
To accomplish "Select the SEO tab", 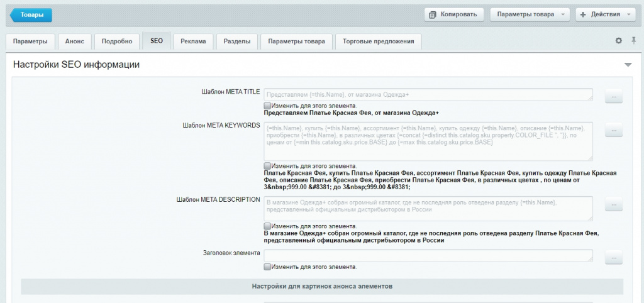I will point(157,41).
